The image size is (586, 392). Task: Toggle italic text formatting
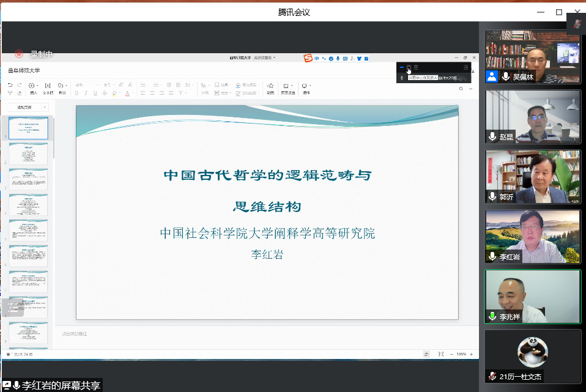[86, 93]
